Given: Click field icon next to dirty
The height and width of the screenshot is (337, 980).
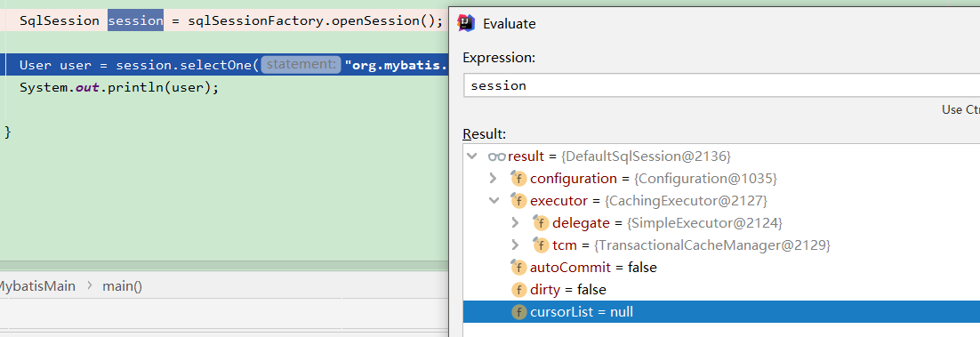Looking at the screenshot, I should (x=518, y=290).
